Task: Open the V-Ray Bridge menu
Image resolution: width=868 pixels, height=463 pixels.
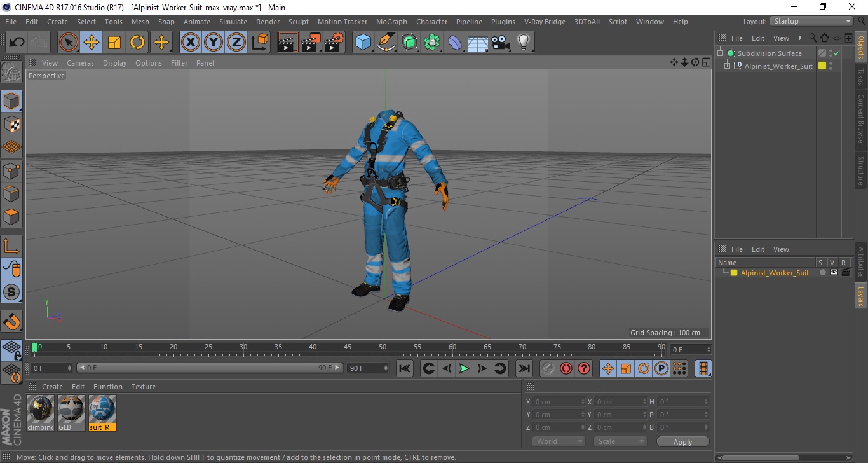Action: point(545,22)
